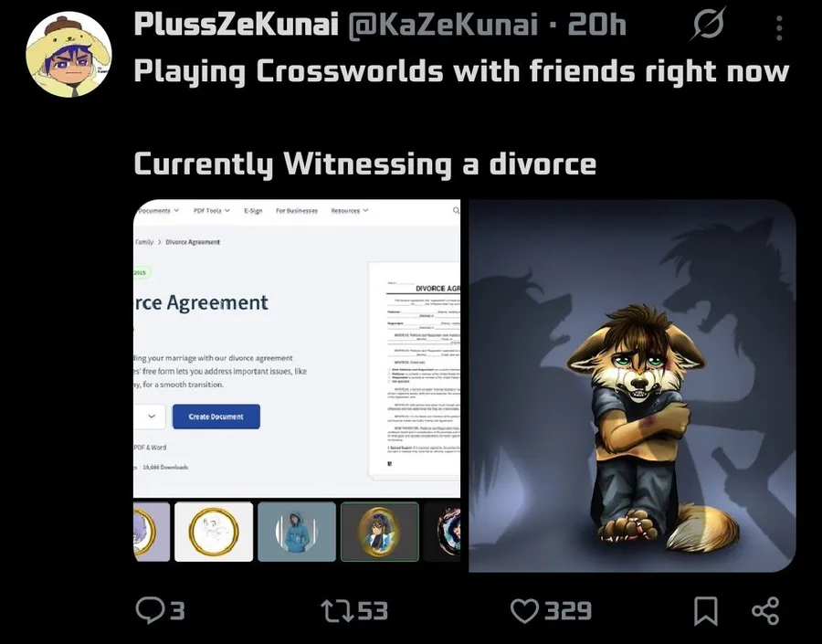
Task: Select the E-Sign menu item
Action: (x=253, y=210)
